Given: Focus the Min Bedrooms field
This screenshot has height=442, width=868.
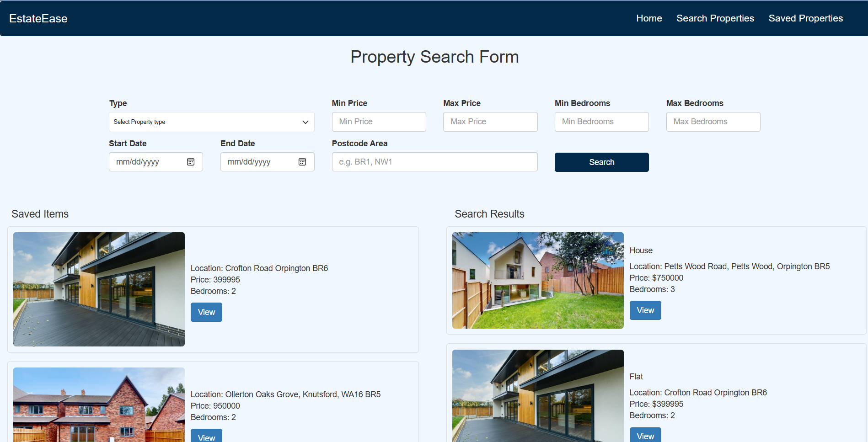Looking at the screenshot, I should 601,122.
